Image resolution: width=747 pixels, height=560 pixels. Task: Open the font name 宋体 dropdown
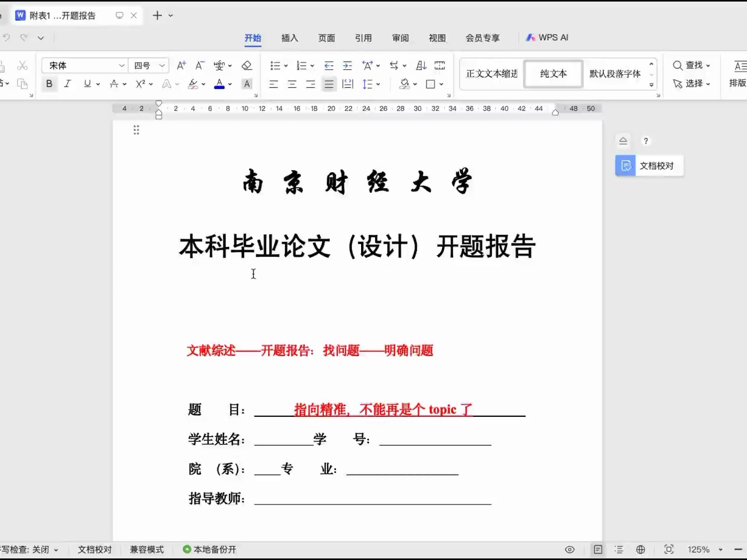click(121, 65)
